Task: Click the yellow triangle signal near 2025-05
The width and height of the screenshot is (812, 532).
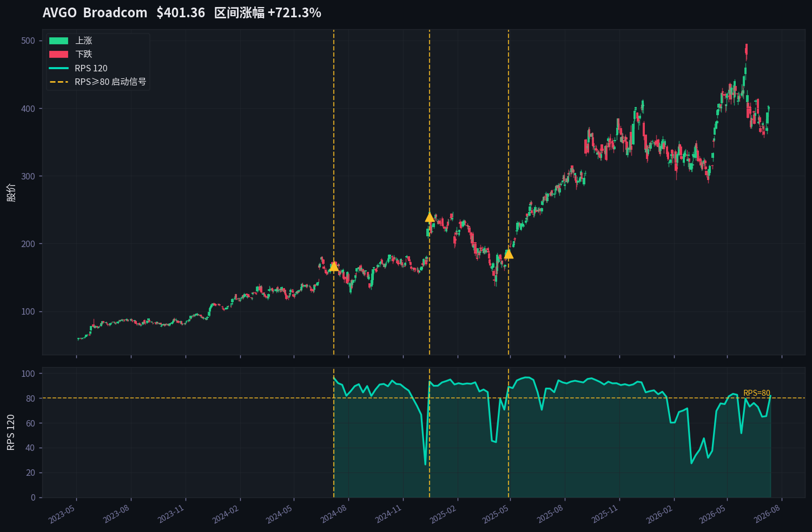Action: tap(509, 254)
